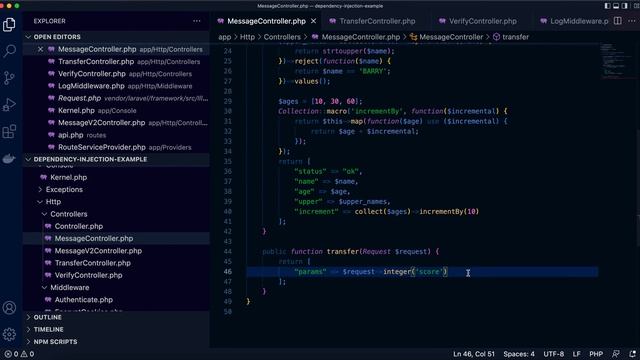Open TransferController.php in Open Editors
640x360 pixels.
click(x=116, y=62)
